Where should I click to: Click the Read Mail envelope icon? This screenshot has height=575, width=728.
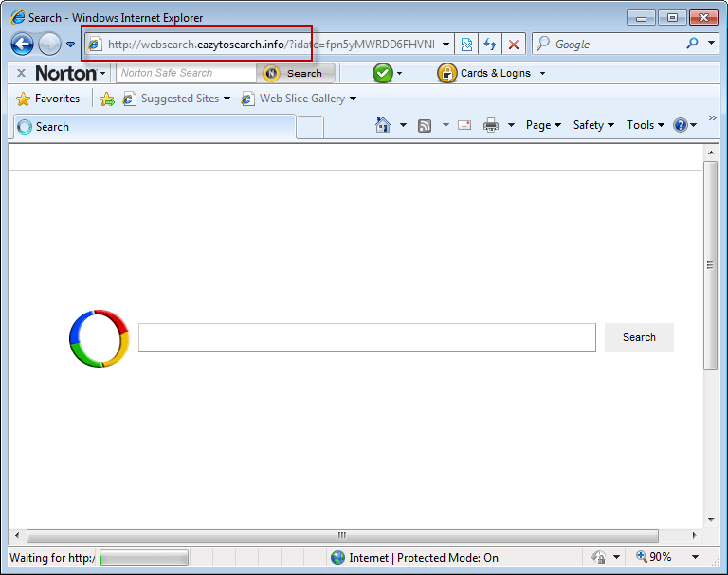[464, 125]
